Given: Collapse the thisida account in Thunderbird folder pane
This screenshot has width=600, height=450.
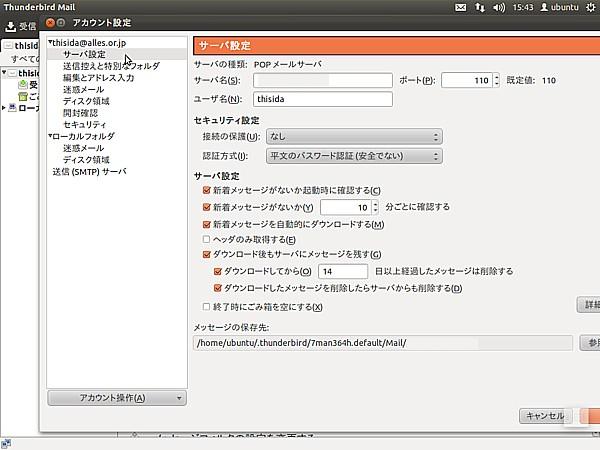Looking at the screenshot, I should tap(4, 72).
